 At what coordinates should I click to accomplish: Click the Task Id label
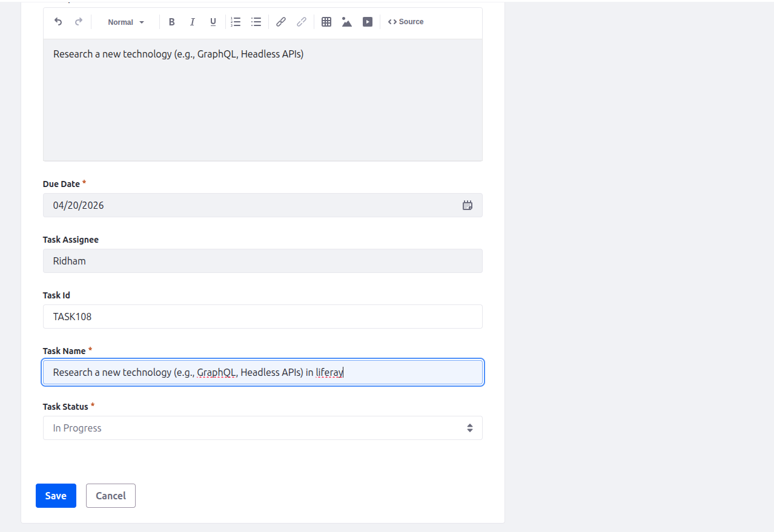(56, 295)
